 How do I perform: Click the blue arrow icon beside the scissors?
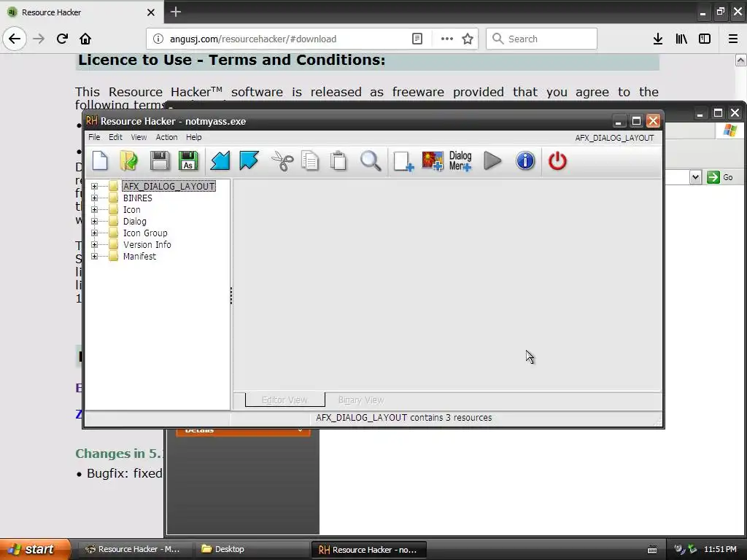click(x=249, y=160)
